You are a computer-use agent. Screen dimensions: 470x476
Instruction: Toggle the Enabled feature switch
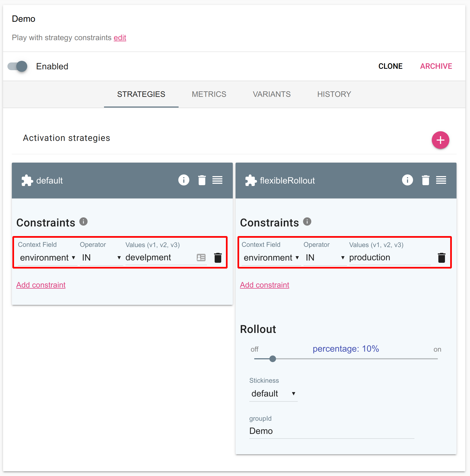(x=18, y=66)
